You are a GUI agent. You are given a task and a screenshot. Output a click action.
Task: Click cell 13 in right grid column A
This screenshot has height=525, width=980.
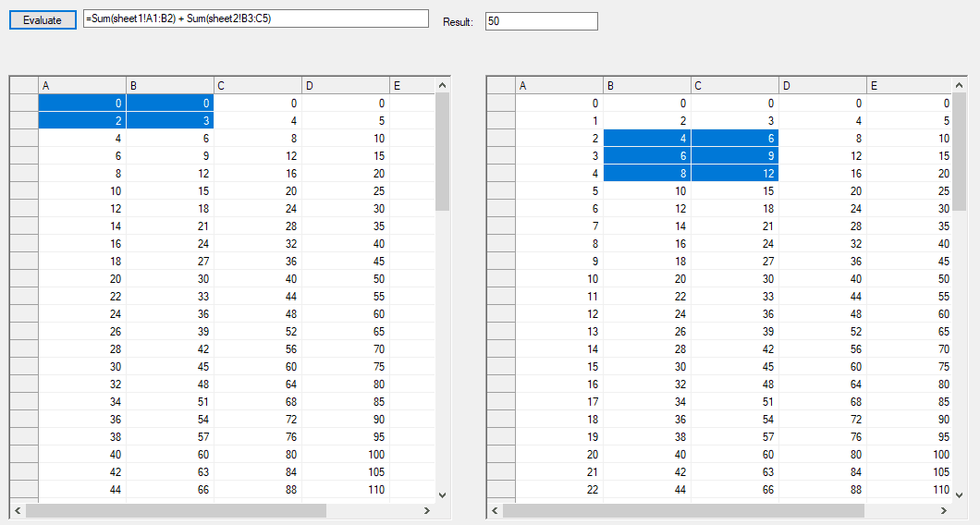(x=559, y=331)
